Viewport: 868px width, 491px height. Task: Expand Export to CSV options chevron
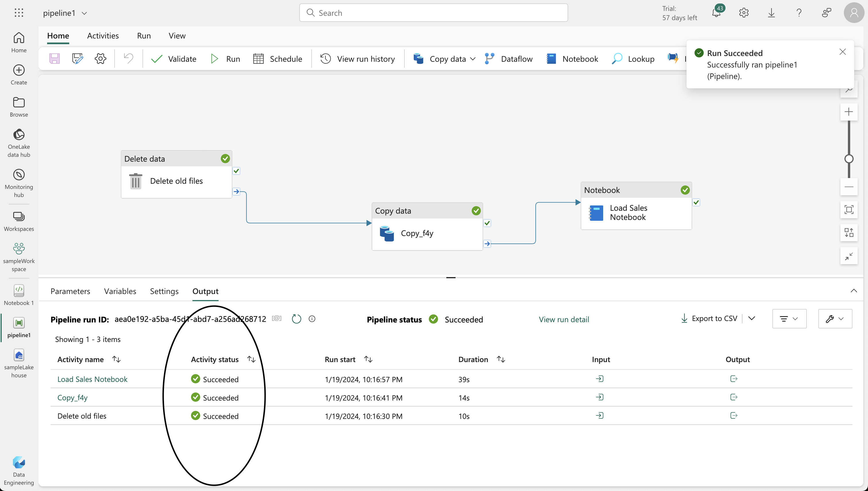pos(752,318)
